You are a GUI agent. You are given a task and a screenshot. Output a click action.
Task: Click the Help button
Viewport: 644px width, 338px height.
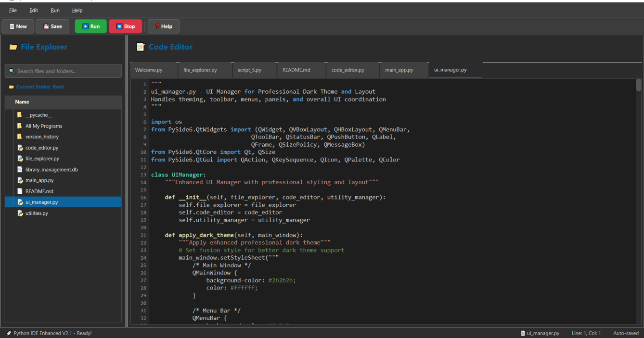point(163,26)
